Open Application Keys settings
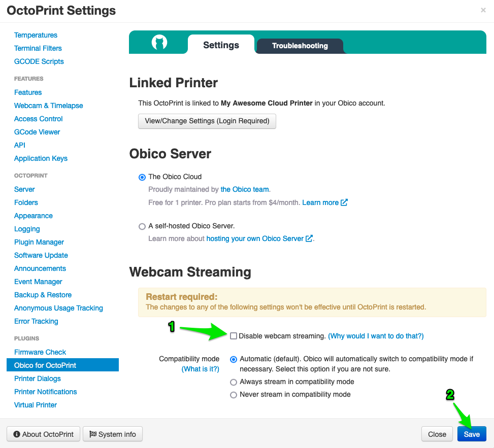Viewport: 494px width, 448px height. 41,158
